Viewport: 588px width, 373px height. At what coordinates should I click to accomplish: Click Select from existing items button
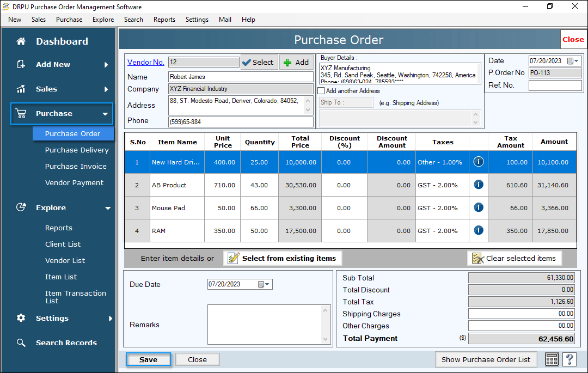point(283,258)
